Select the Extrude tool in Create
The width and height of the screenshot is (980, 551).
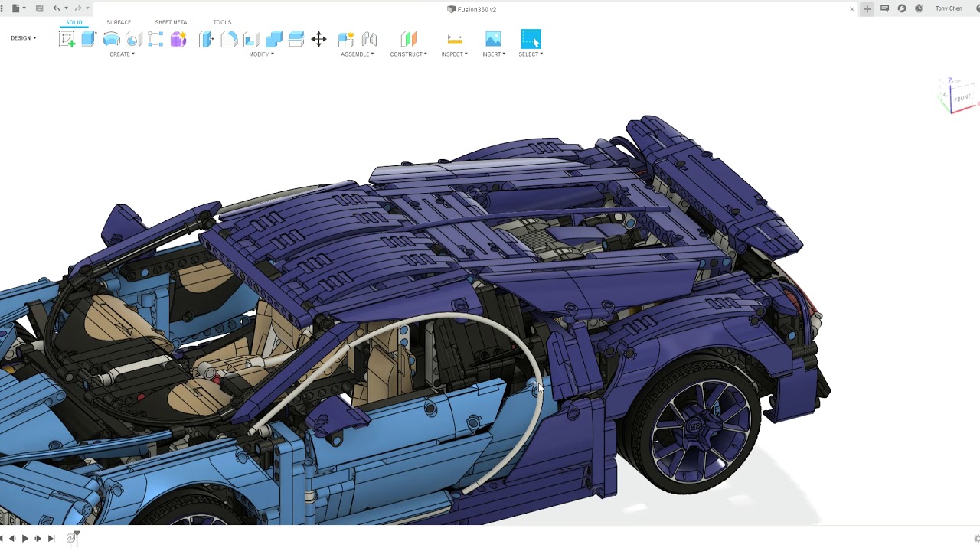pos(89,39)
